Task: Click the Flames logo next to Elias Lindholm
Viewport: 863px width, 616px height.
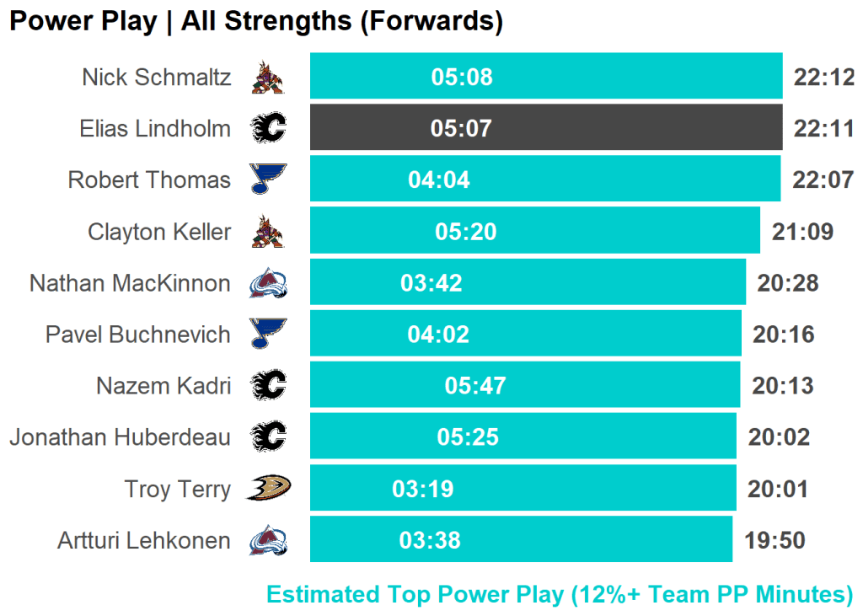Action: click(x=268, y=128)
